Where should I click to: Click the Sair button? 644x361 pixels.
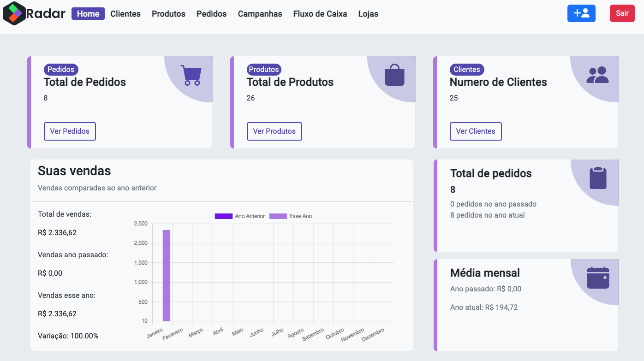point(622,13)
